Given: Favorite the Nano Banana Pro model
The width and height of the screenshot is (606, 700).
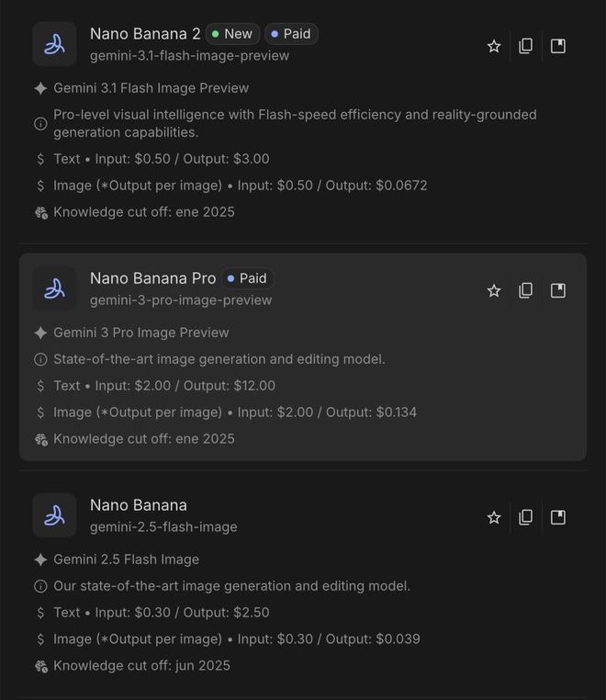Looking at the screenshot, I should click(x=494, y=290).
